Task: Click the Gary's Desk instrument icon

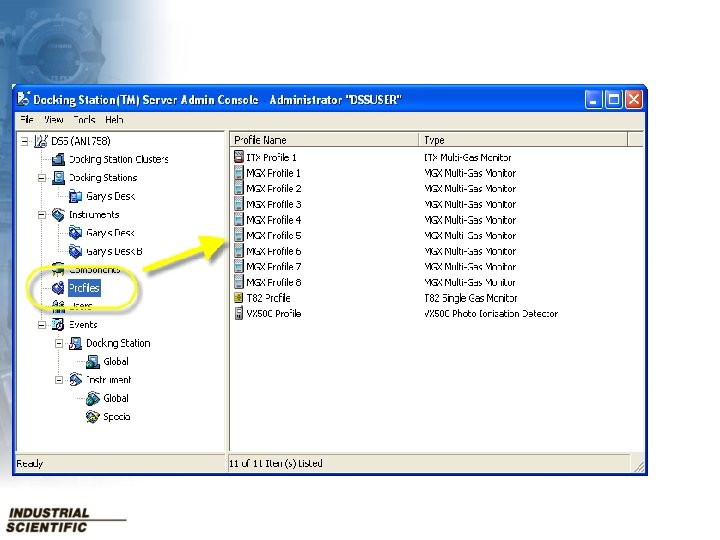Action: point(75,233)
